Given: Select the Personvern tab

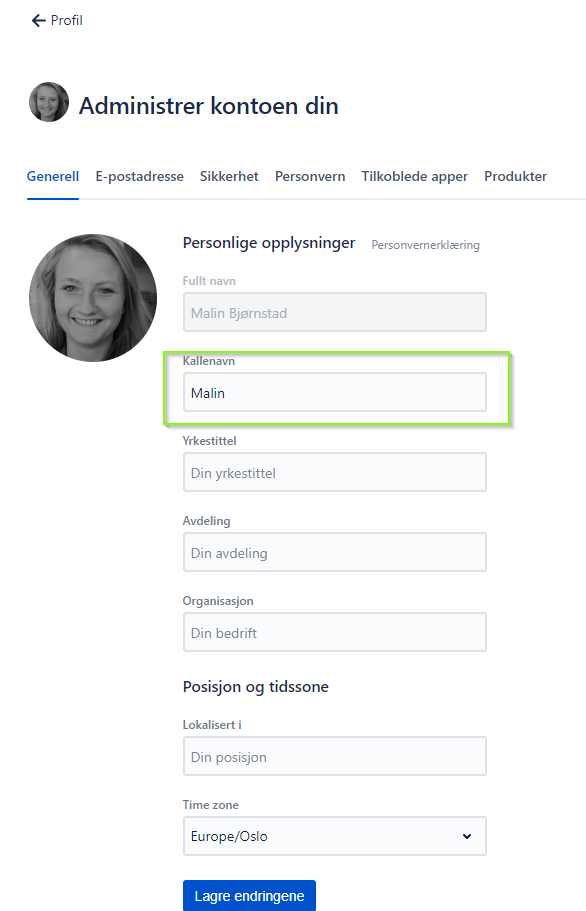Looking at the screenshot, I should [x=310, y=176].
